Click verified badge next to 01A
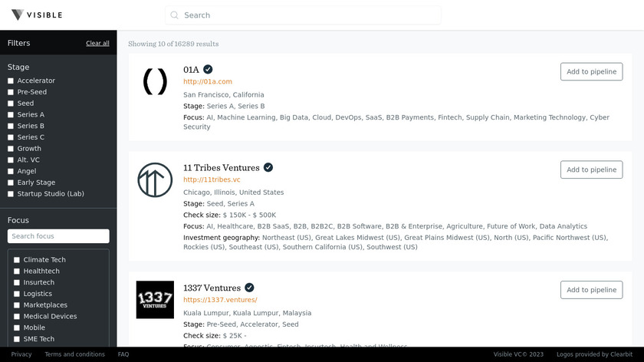Viewport: 644px width, 362px height. 208,70
